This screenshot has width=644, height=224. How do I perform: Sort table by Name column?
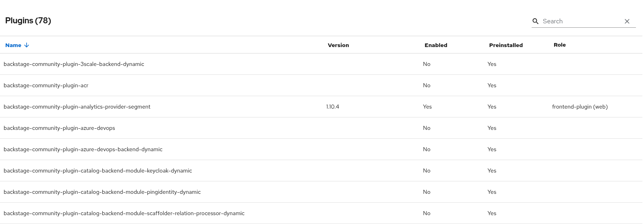(x=13, y=45)
